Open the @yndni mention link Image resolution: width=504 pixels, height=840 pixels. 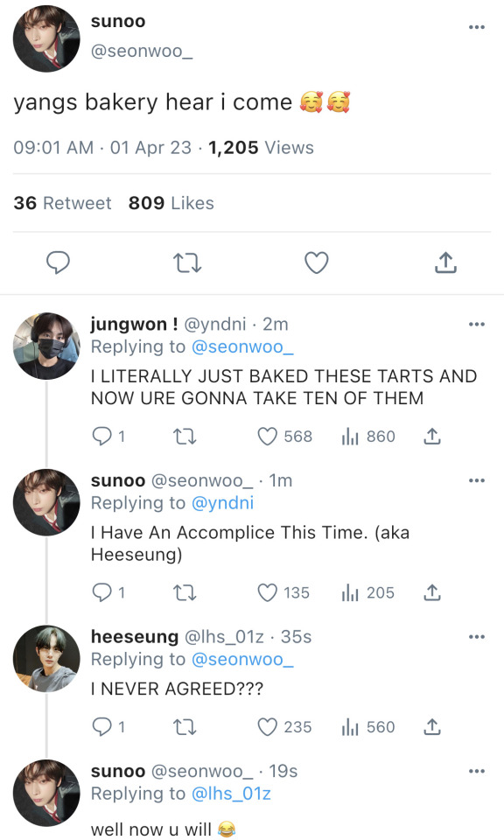coord(222,503)
